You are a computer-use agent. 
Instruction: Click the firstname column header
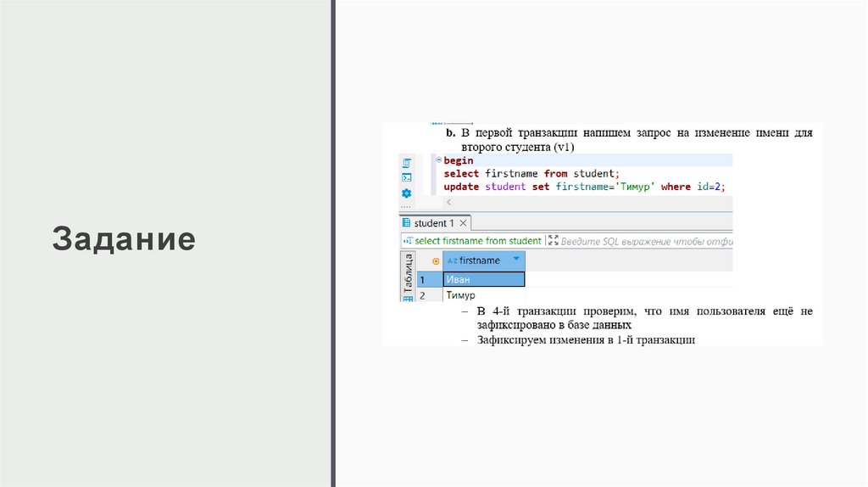click(x=479, y=260)
